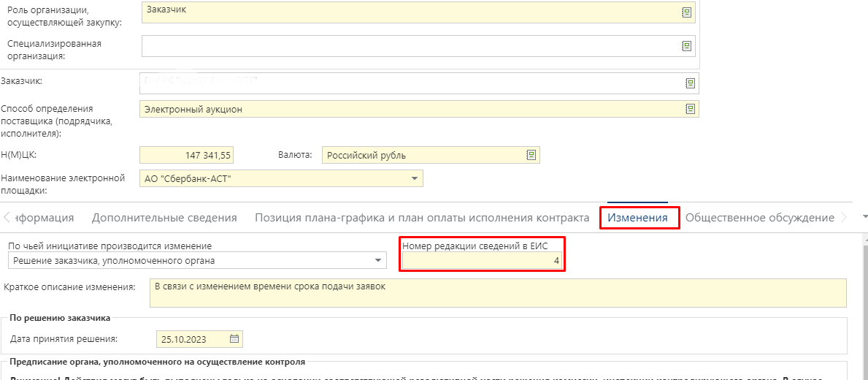Open lookup for Способ определения поставщика
The image size is (868, 380).
pyautogui.click(x=689, y=109)
